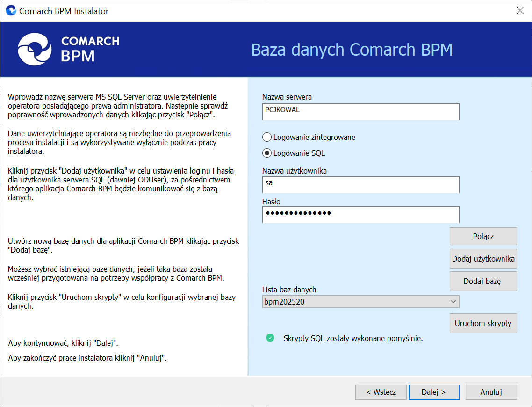Viewport: 532px width, 407px height.
Task: Cancel installation with the Anuluj button
Action: pos(491,392)
